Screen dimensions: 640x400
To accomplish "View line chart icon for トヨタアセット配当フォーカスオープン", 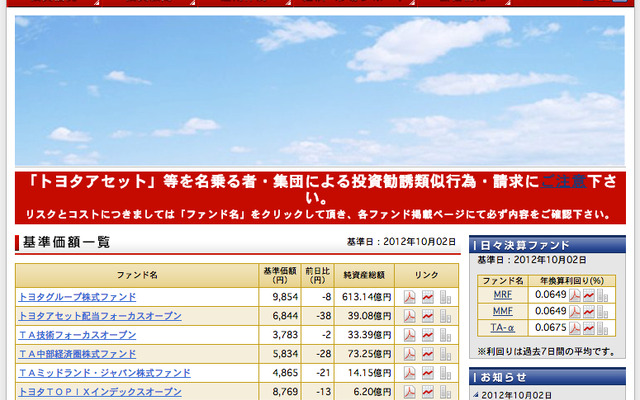I will pos(427,316).
